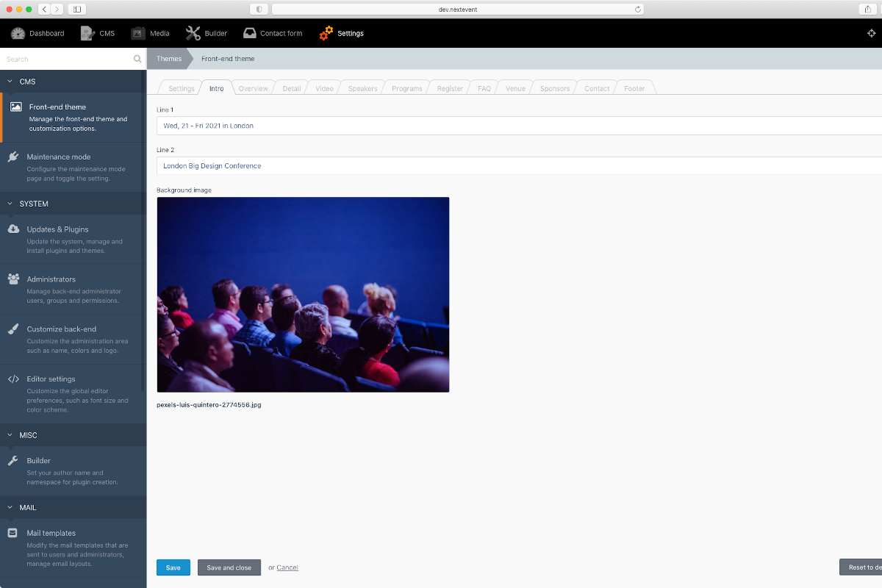Go to the Themes breadcrumb
Image resolution: width=882 pixels, height=588 pixels.
[169, 59]
